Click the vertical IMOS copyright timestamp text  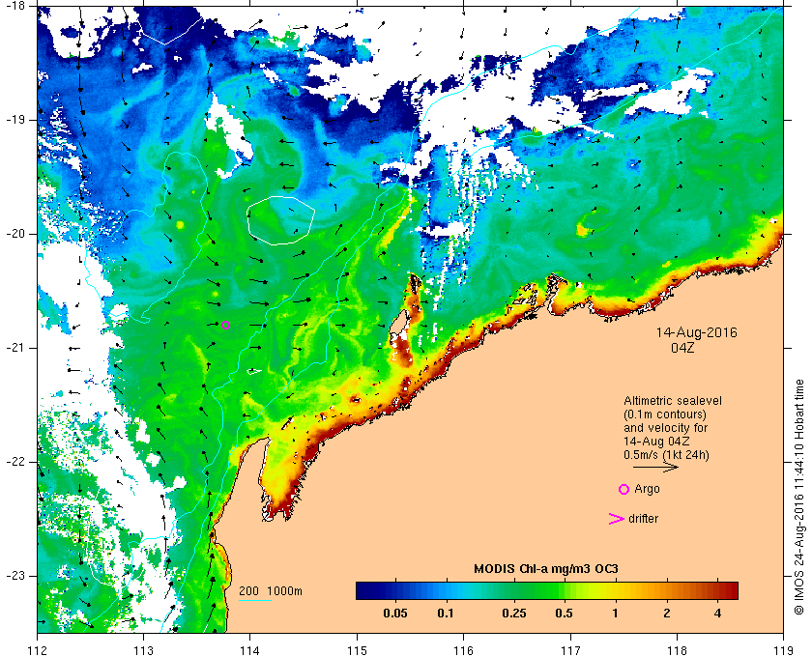coord(799,497)
